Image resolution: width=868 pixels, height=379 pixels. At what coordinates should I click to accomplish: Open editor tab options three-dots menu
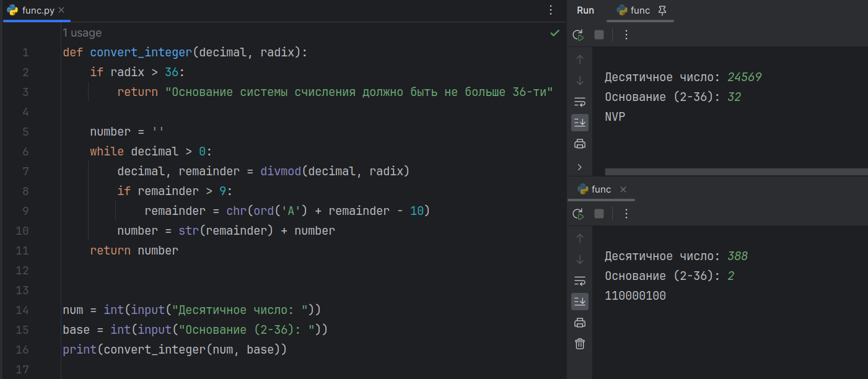[551, 10]
